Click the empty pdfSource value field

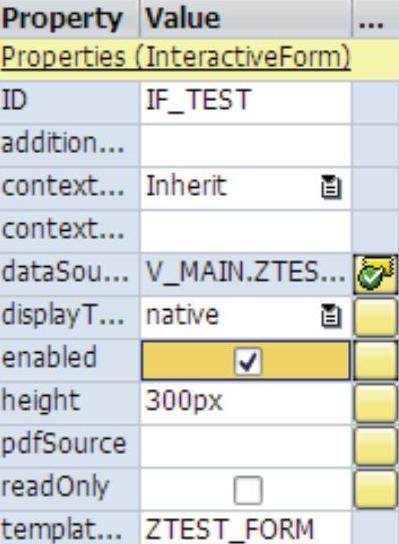click(x=246, y=447)
